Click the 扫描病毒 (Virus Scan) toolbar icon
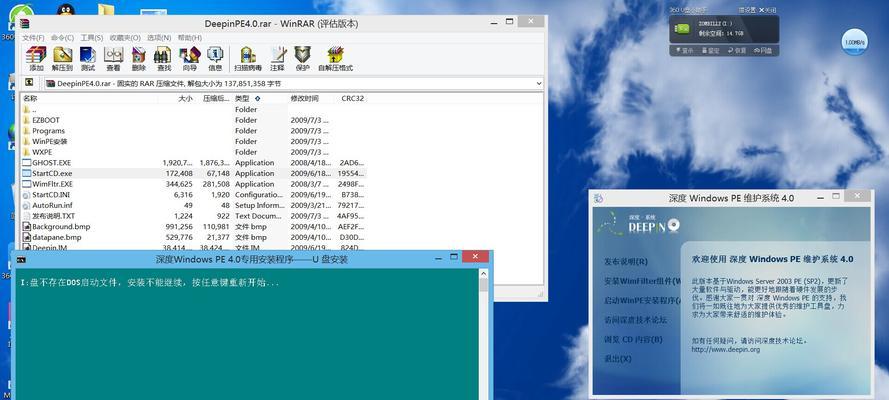This screenshot has height=400, width=889. coord(248,58)
